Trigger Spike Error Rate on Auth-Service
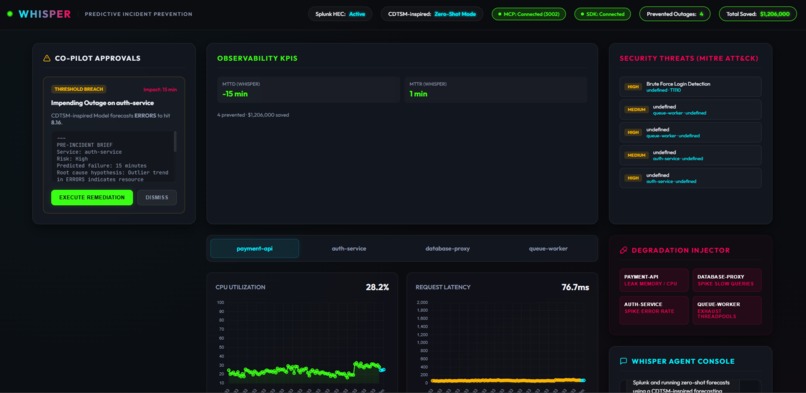This screenshot has height=393, width=806. pos(654,310)
